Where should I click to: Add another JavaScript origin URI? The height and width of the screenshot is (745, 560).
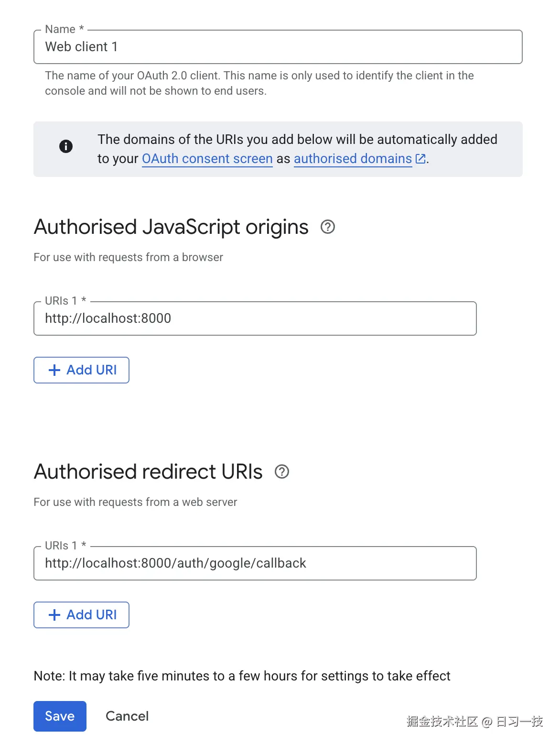[x=81, y=370]
